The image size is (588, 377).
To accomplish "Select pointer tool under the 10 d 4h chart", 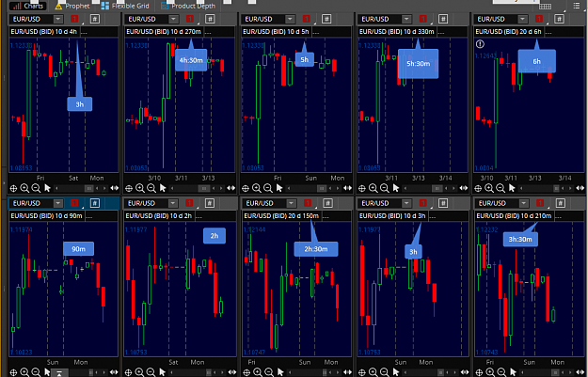I will point(47,188).
